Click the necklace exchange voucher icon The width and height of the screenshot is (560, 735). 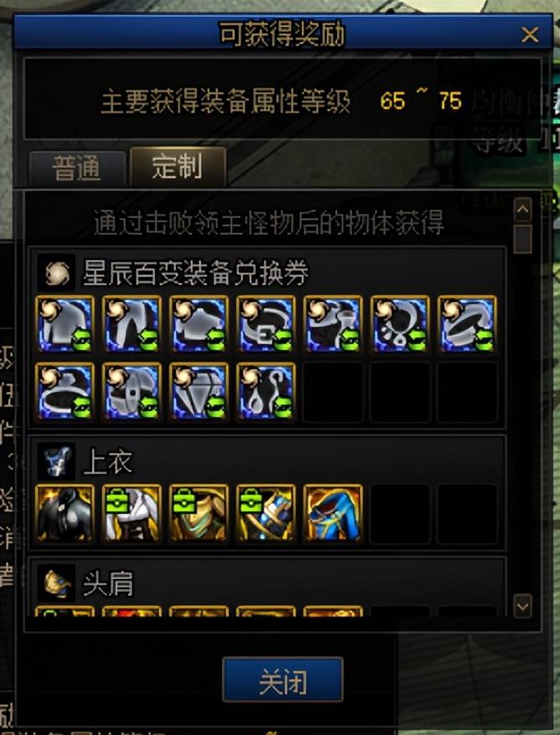pyautogui.click(x=400, y=324)
